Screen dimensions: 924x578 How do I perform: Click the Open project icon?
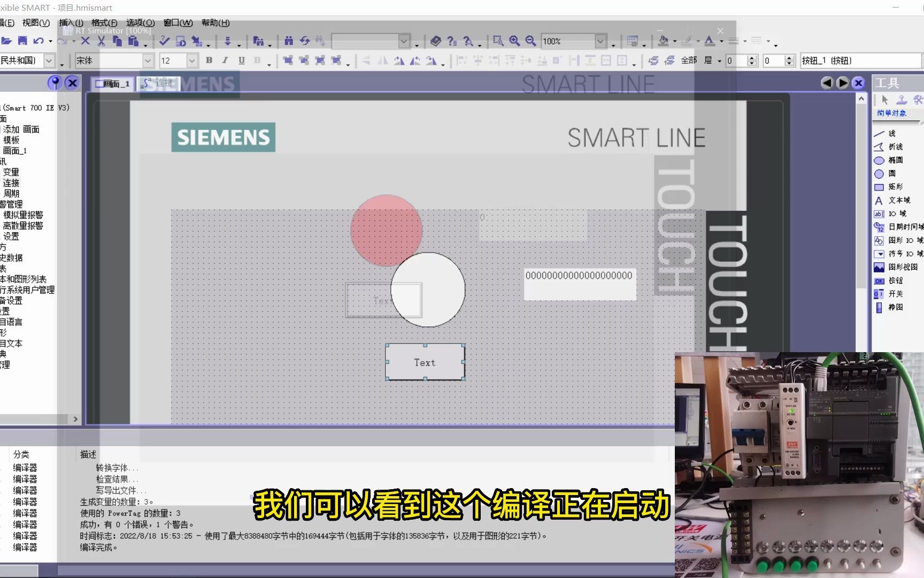(x=6, y=41)
